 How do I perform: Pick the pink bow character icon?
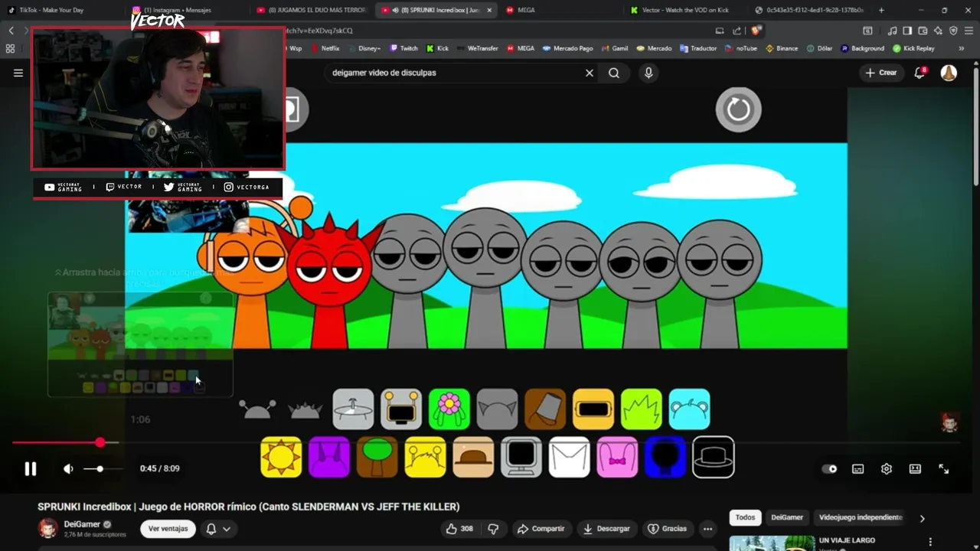coord(617,457)
